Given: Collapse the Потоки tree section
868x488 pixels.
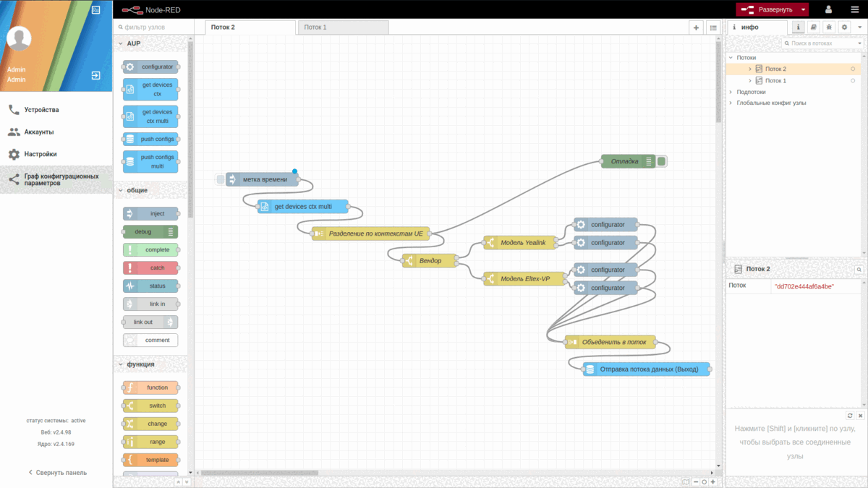Looking at the screenshot, I should coord(731,57).
